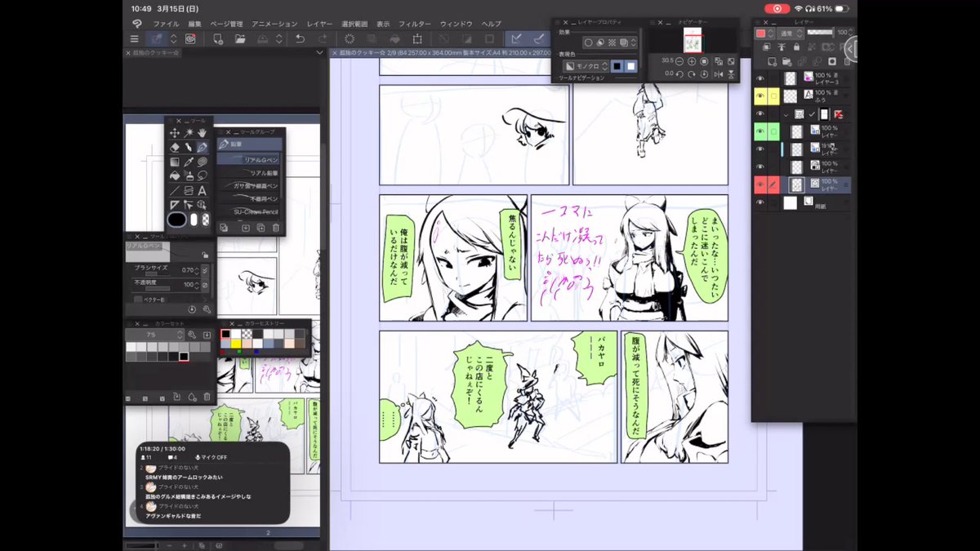The height and width of the screenshot is (551, 980).
Task: Hide the 用紙 paper layer
Action: tap(759, 202)
